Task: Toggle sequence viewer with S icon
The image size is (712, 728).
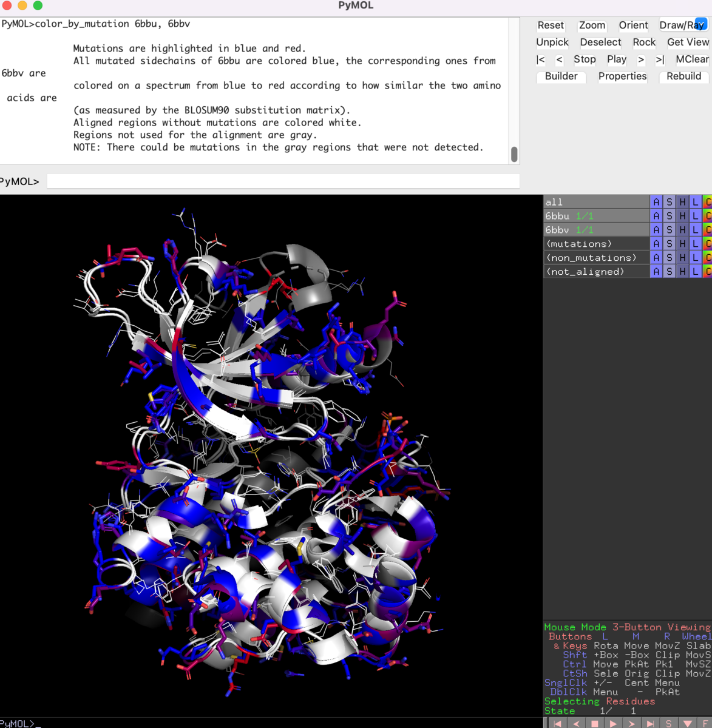Action: 668,723
